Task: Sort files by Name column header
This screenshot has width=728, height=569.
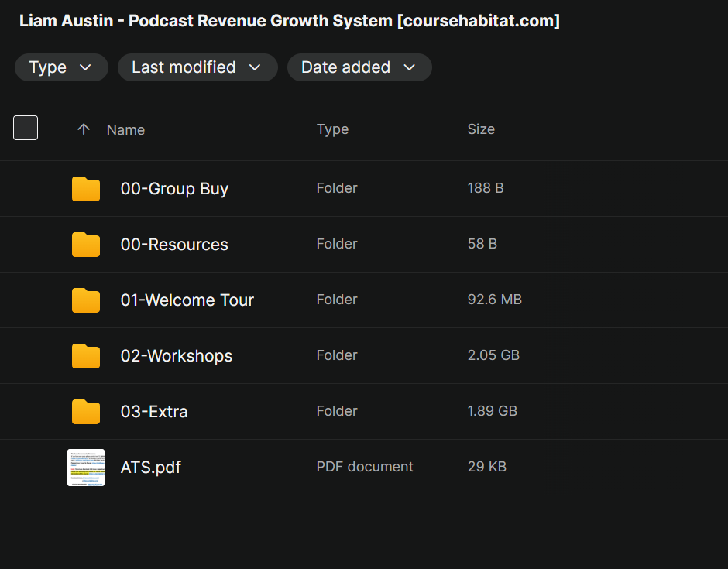Action: point(125,130)
